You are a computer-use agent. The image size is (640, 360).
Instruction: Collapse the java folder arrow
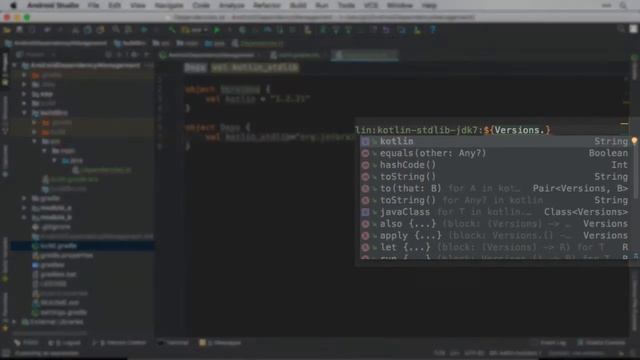pos(54,160)
